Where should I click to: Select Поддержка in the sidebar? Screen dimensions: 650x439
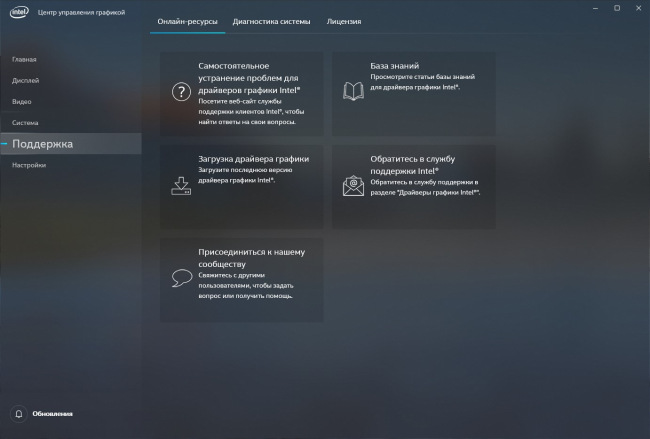(71, 144)
